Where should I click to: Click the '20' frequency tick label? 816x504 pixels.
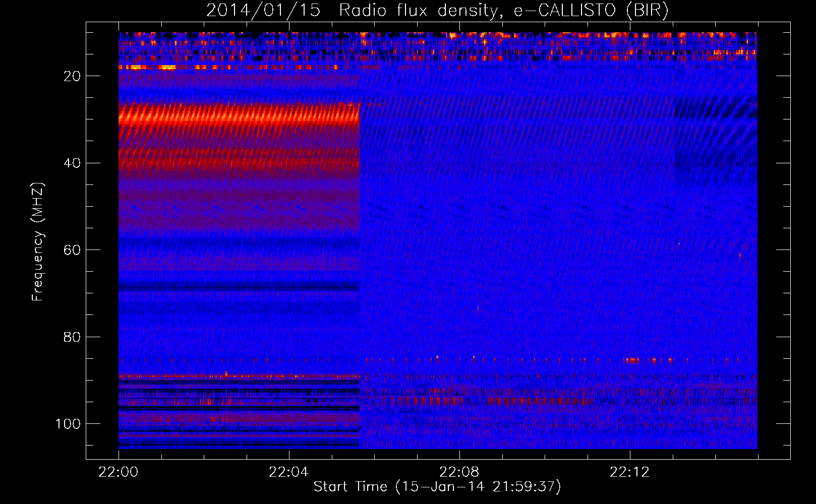[x=72, y=76]
